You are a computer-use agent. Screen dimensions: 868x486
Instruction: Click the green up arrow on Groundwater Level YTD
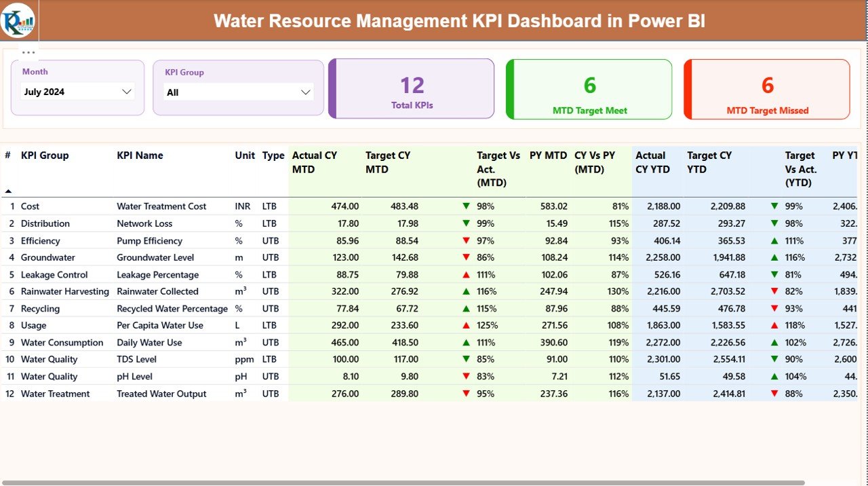pos(774,257)
